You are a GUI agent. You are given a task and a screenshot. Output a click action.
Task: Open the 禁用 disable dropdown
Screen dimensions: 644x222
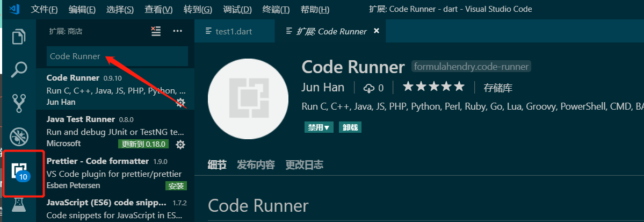click(319, 127)
